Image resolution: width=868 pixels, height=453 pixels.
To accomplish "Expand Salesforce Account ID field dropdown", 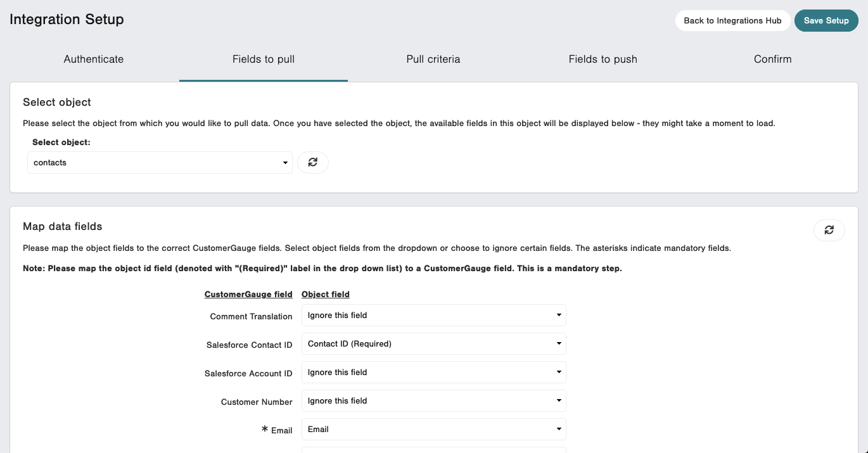I will click(434, 372).
